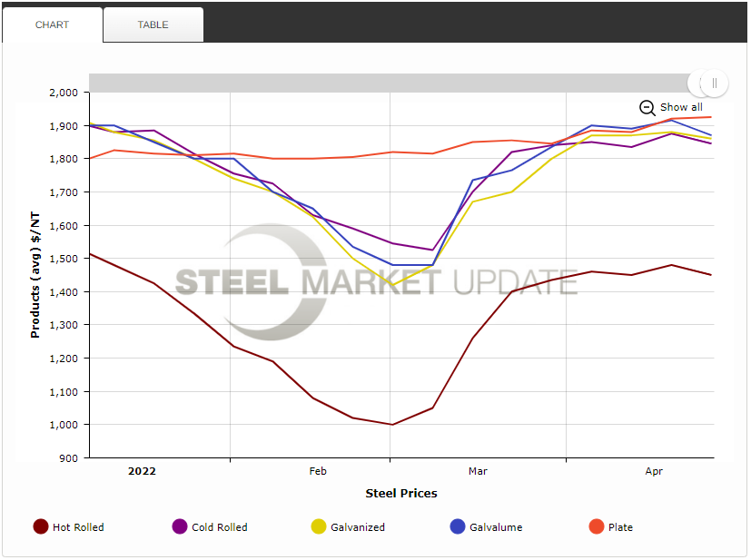Image resolution: width=751 pixels, height=560 pixels.
Task: Hide the Plate series using its legend entry
Action: [x=621, y=526]
